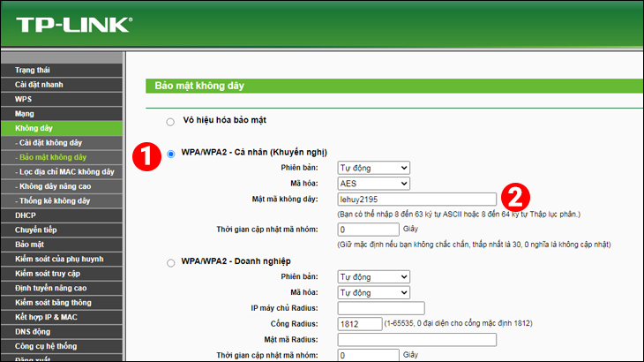Open the Cài đặt nhanh menu
Viewport: 644px width, 362px height.
62,85
